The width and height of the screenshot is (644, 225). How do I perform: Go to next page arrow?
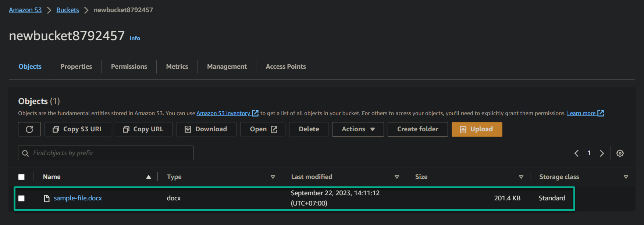602,153
